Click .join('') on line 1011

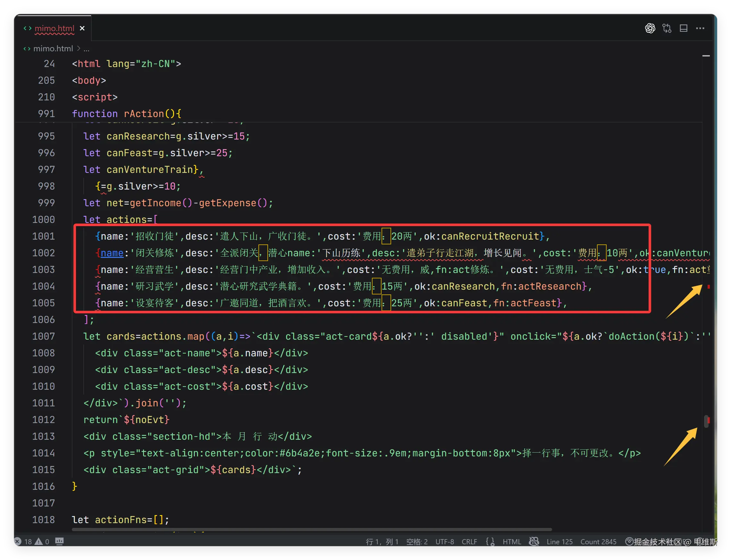(155, 403)
